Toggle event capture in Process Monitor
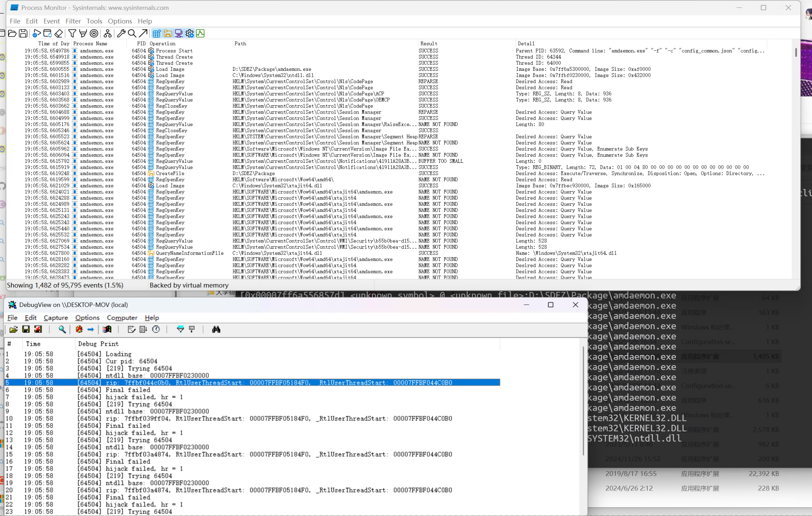 pos(36,33)
